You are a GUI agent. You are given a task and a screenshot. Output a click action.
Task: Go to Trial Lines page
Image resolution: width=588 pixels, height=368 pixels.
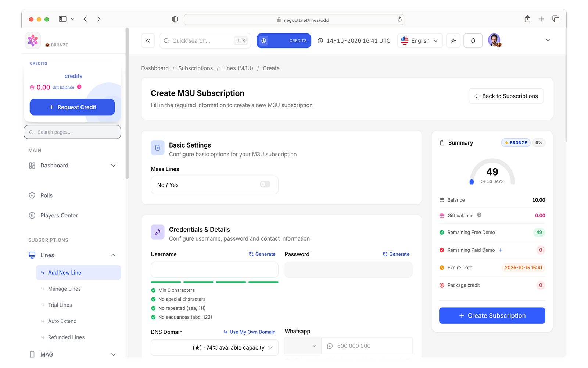pyautogui.click(x=60, y=305)
